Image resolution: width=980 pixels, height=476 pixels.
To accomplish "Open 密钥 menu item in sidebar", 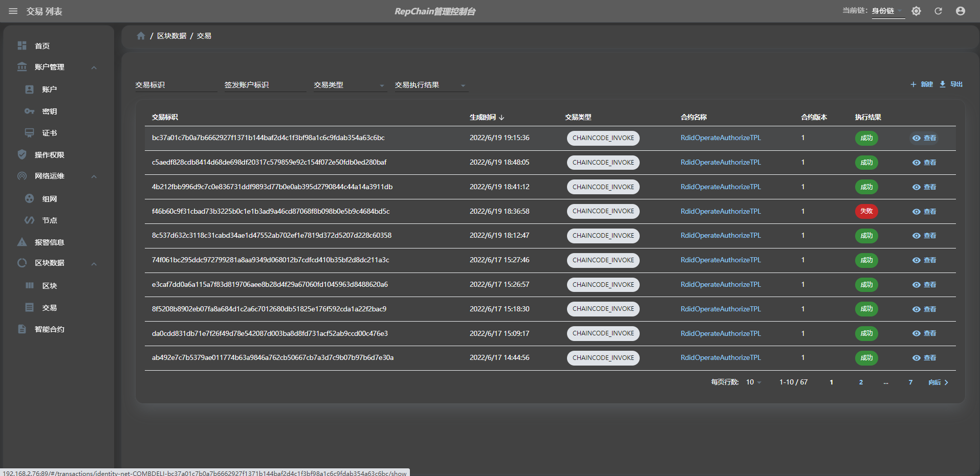I will 49,111.
